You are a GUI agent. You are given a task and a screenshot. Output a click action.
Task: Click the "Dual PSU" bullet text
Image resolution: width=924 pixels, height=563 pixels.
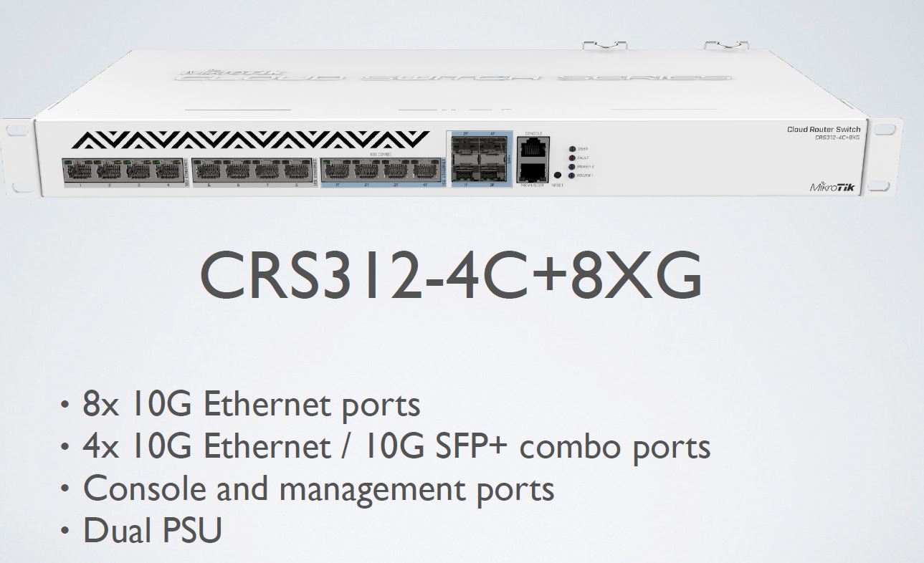point(153,531)
